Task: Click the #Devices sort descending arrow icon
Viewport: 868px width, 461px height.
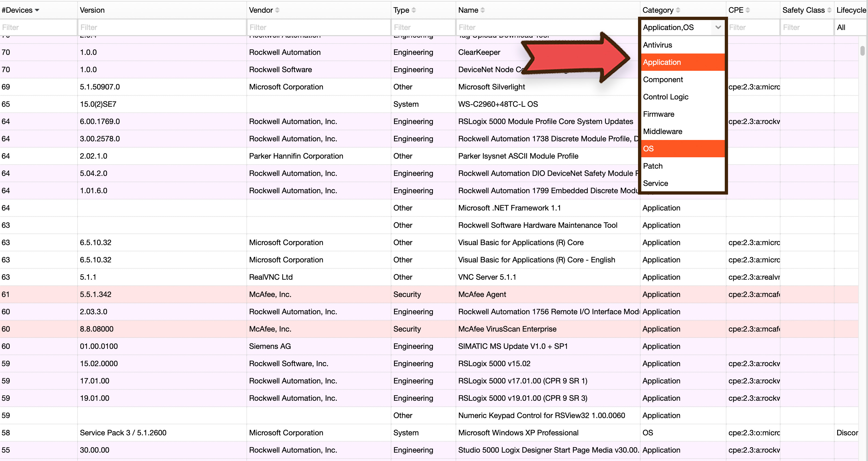Action: point(37,10)
